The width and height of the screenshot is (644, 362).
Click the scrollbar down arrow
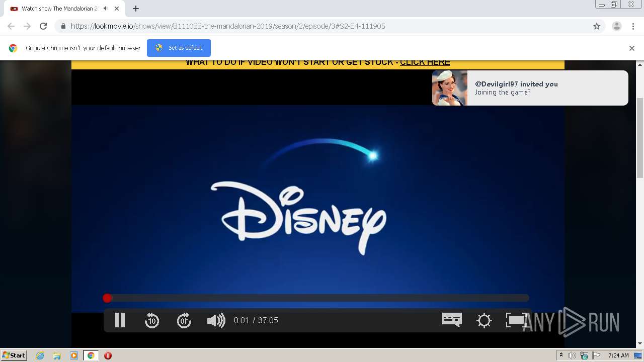tap(640, 344)
